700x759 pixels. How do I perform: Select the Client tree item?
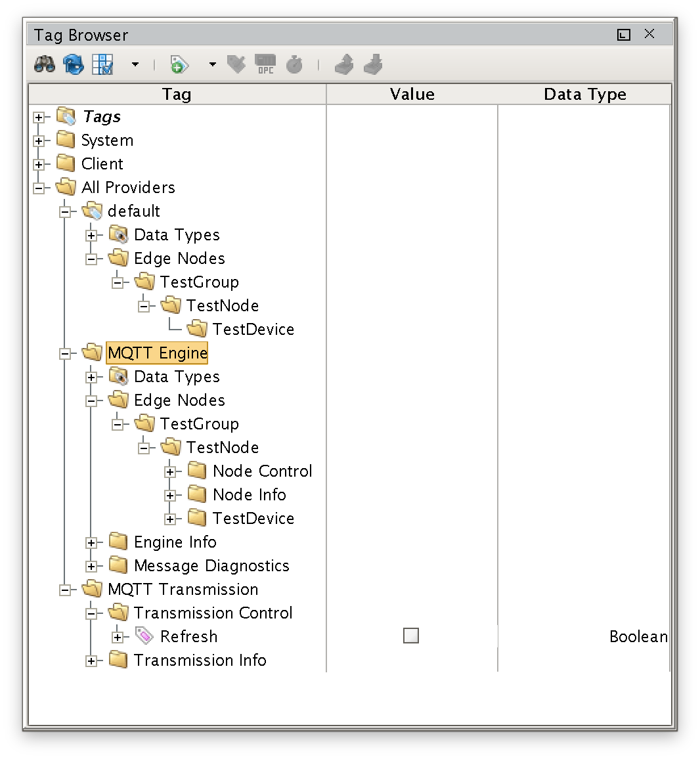tap(102, 164)
